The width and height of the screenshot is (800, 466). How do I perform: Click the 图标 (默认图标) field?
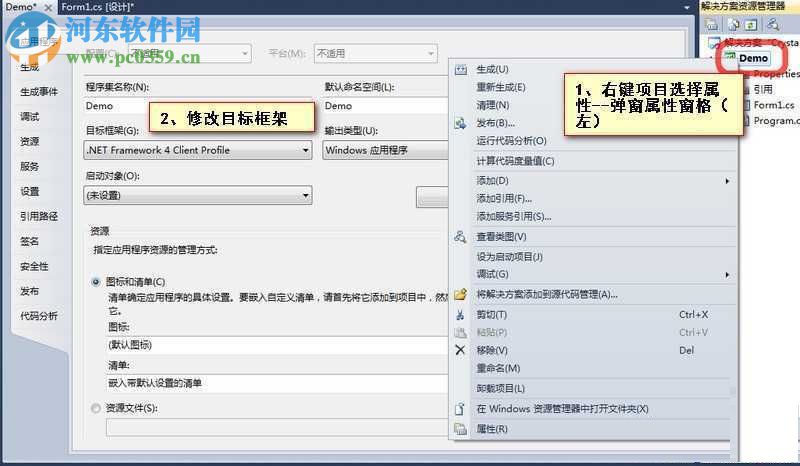(277, 345)
